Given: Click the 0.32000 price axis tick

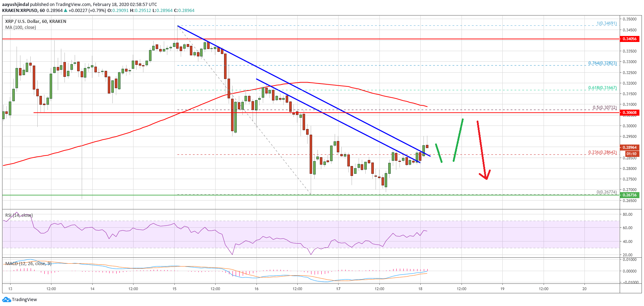Looking at the screenshot, I should (630, 83).
